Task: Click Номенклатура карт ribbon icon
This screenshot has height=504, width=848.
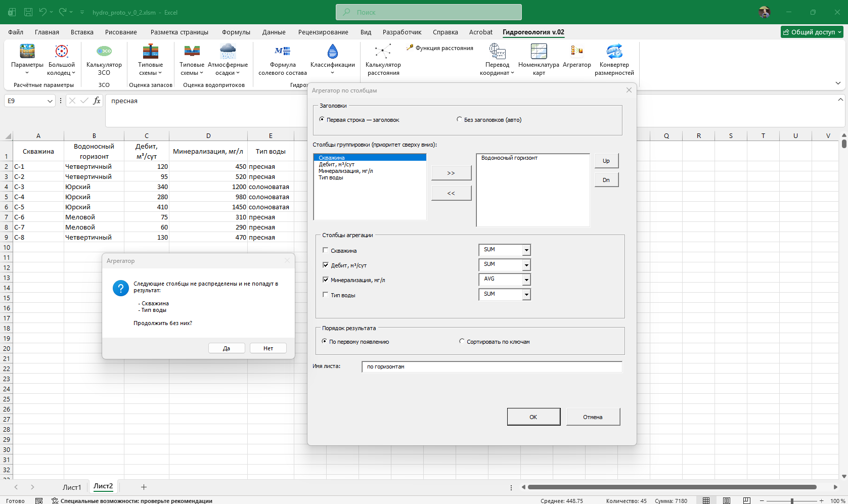Action: 539,60
